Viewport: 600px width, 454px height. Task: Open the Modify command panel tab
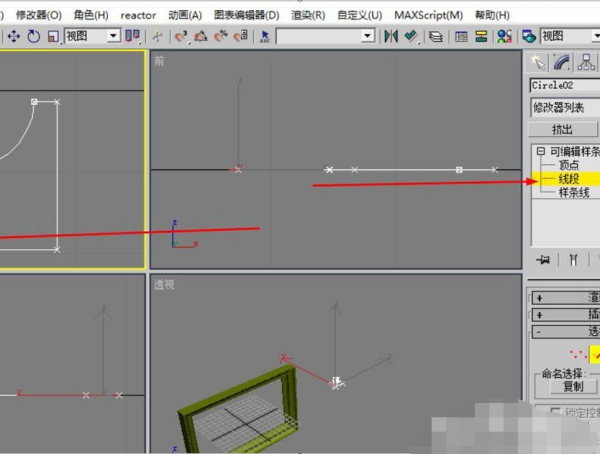(x=561, y=62)
